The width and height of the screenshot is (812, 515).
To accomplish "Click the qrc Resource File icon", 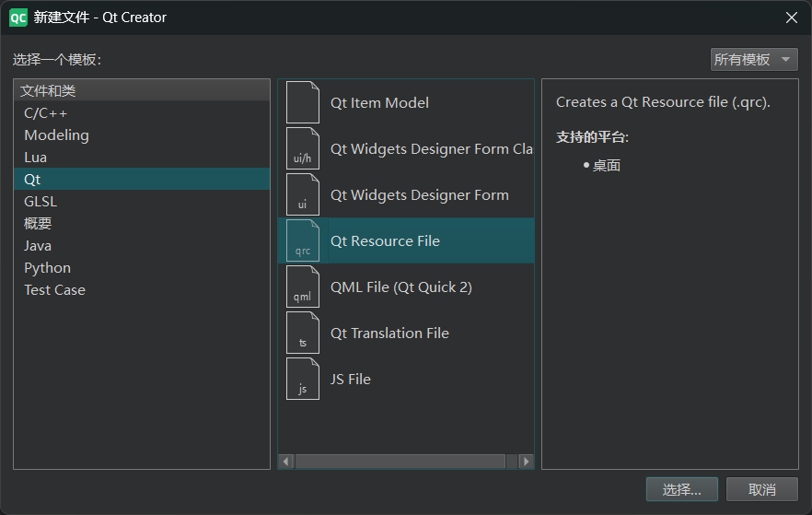I will (x=303, y=241).
